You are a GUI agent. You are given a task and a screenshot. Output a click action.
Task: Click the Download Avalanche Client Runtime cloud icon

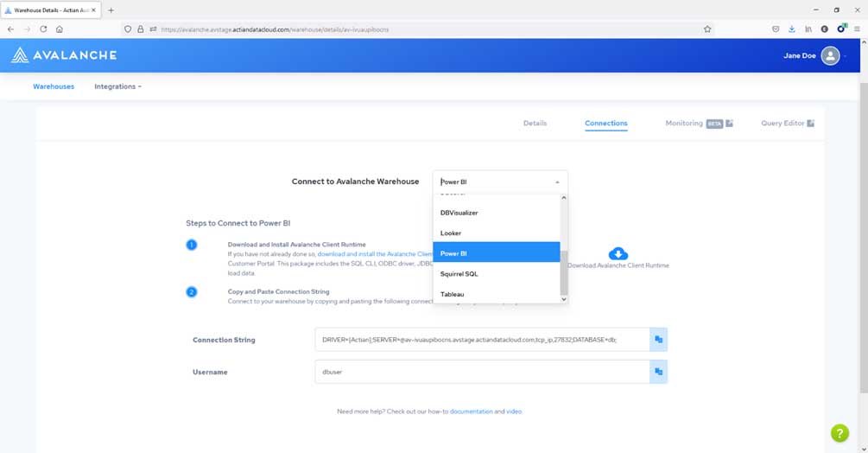[618, 253]
